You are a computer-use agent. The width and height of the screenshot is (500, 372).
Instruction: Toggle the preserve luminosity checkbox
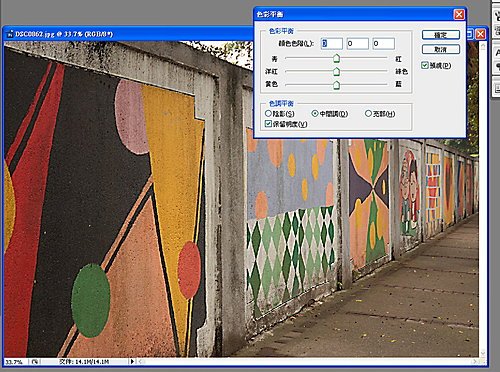coord(268,124)
